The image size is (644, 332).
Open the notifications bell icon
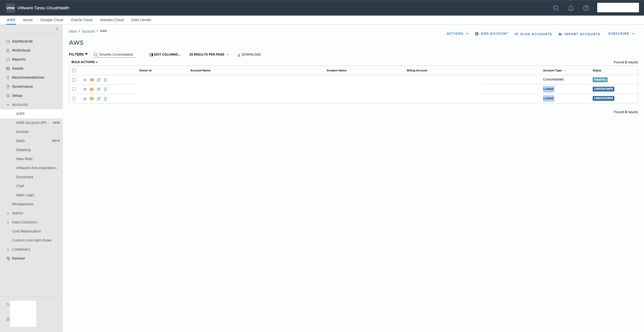(x=571, y=8)
